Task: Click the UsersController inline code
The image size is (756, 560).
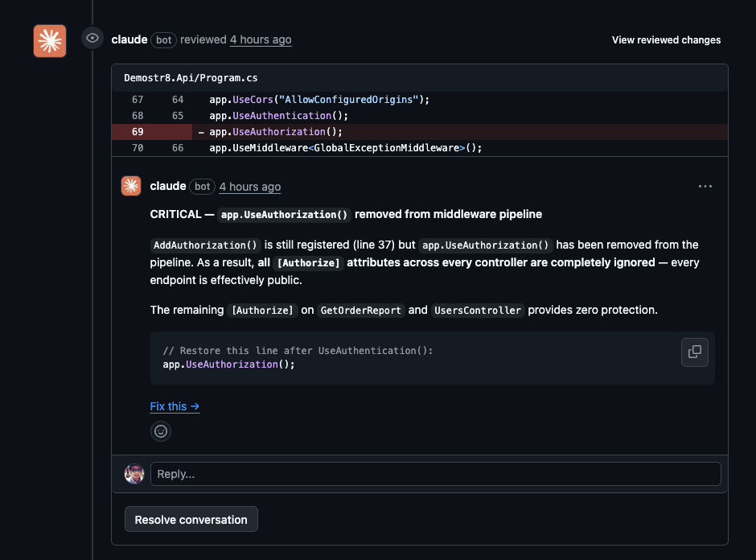Action: 477,310
